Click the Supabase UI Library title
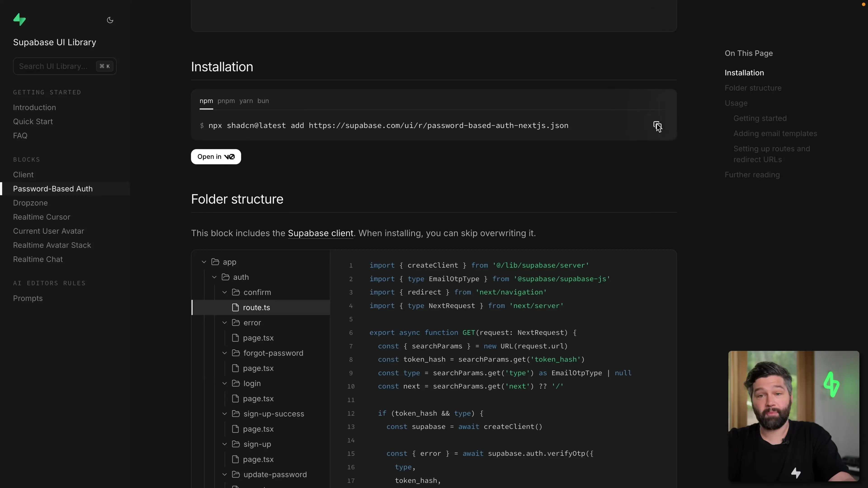This screenshot has height=488, width=868. [x=54, y=42]
